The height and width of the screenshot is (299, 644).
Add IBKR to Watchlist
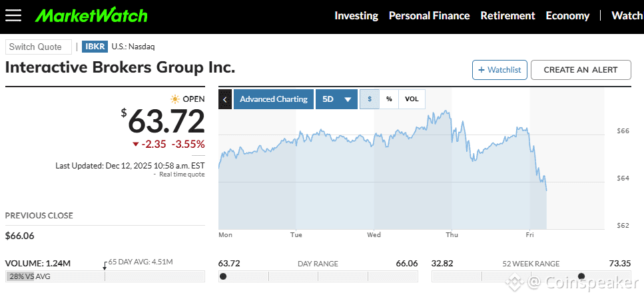click(499, 70)
